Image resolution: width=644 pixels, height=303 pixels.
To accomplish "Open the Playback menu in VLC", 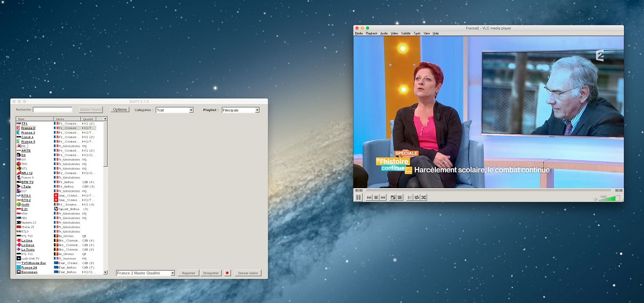I will point(371,33).
